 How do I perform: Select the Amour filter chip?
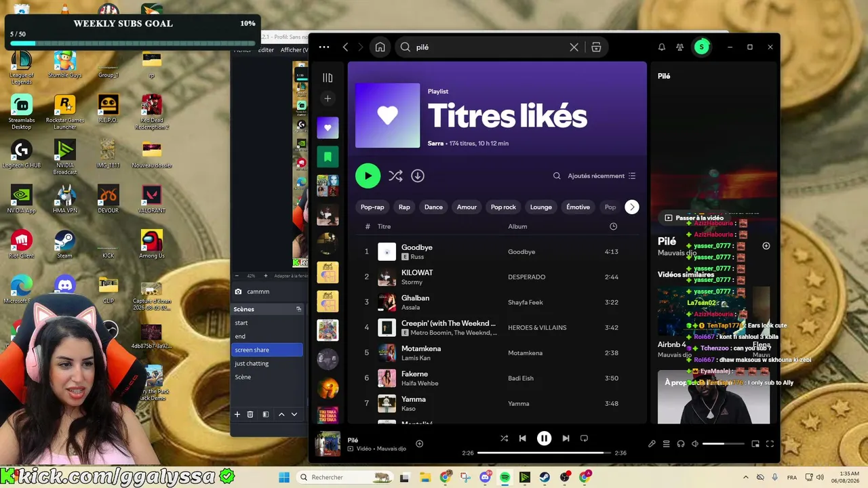pyautogui.click(x=467, y=207)
